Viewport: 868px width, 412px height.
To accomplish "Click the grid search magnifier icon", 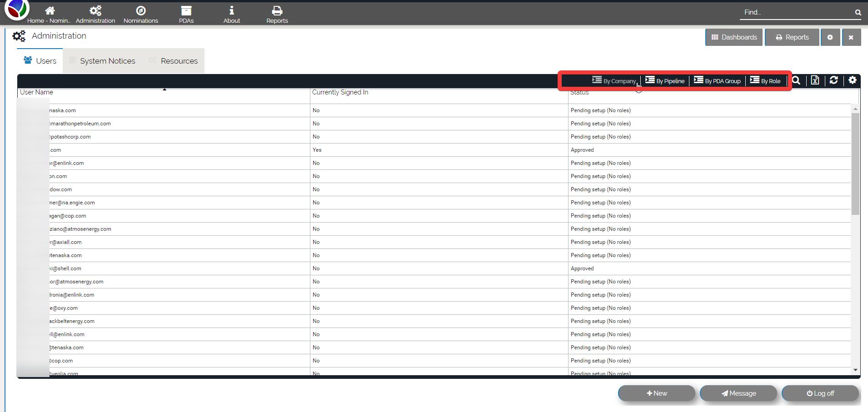I will (796, 80).
